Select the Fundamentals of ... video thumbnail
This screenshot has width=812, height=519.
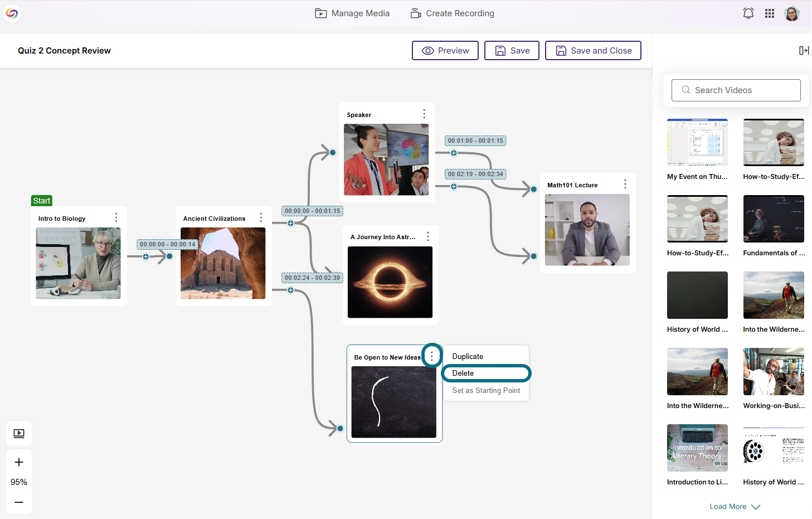[774, 219]
